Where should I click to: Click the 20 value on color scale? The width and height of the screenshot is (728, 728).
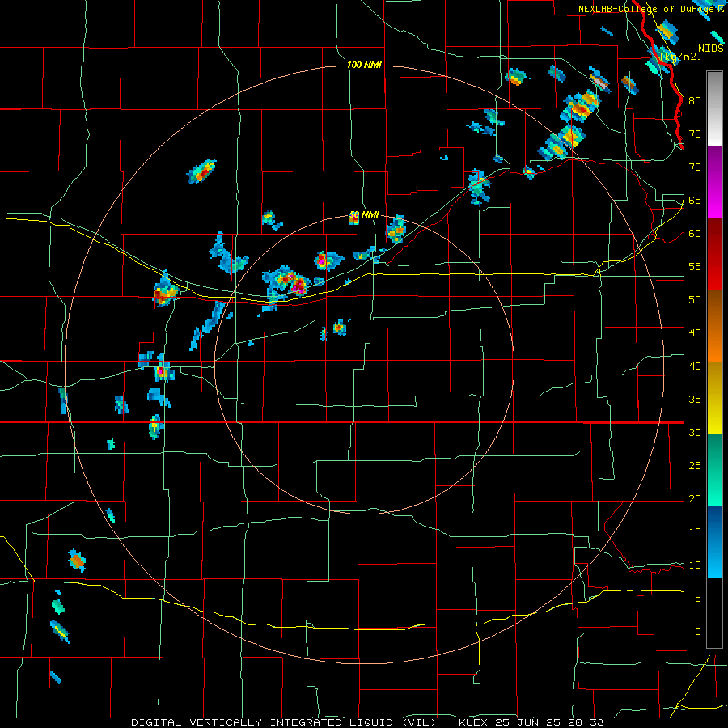695,498
